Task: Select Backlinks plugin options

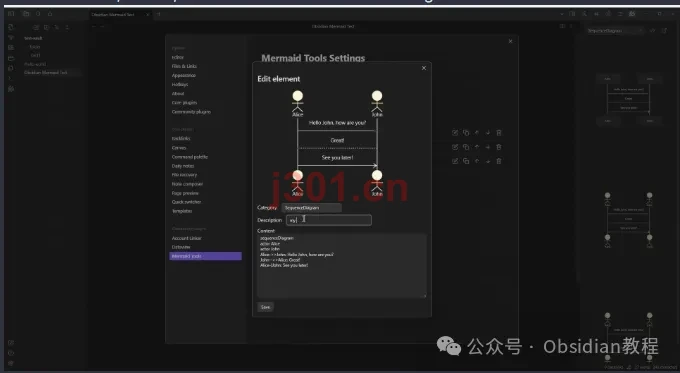Action: [181, 139]
